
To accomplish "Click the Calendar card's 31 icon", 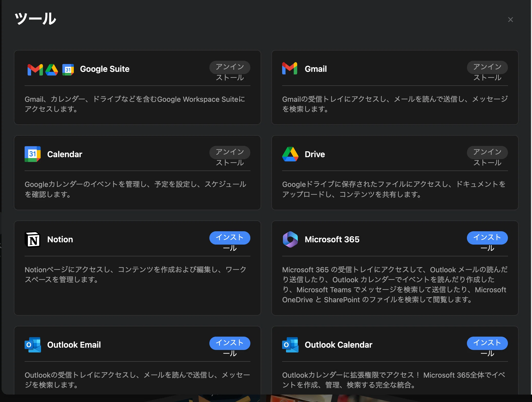I will [x=33, y=154].
